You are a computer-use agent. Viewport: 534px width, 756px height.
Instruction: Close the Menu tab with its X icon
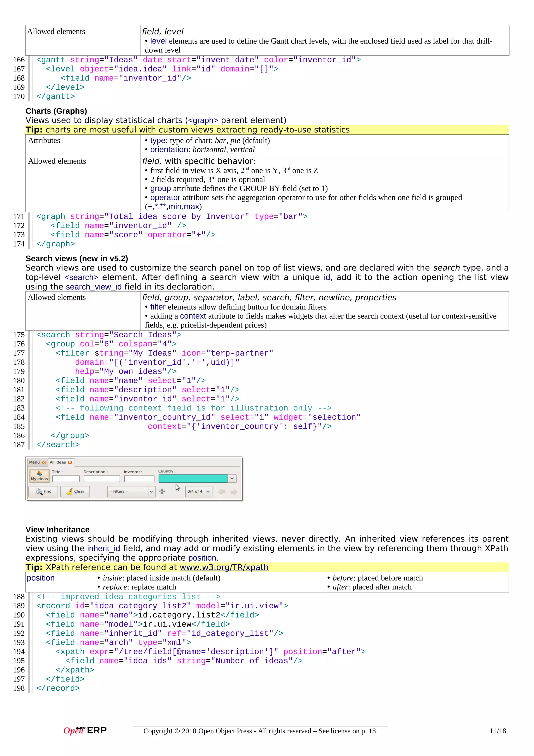44,463
